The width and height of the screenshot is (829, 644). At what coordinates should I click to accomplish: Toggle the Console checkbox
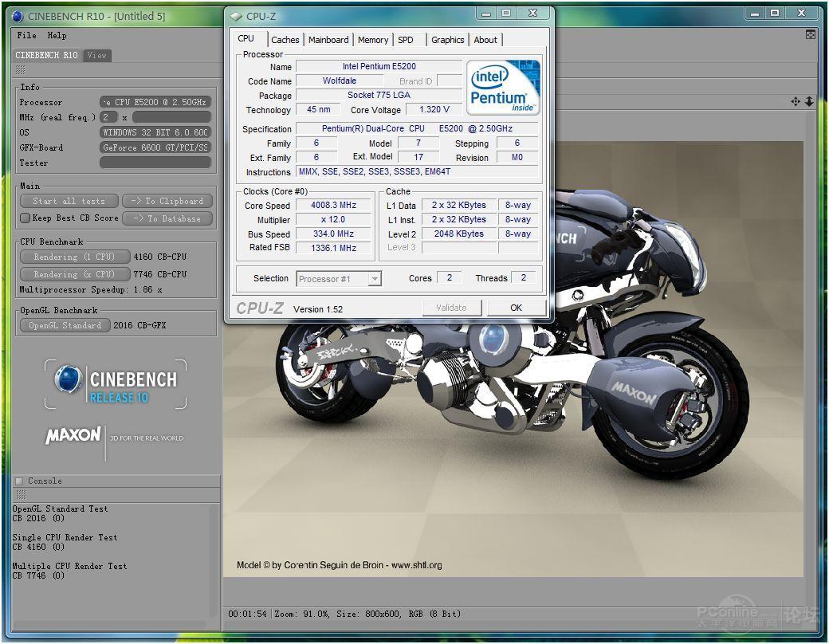tap(20, 481)
